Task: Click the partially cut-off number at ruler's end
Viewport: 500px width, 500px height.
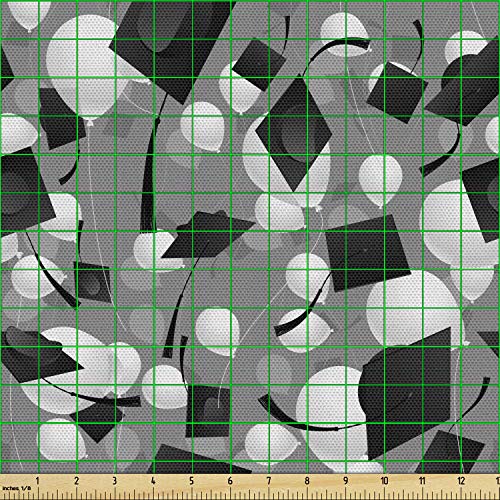Action: click(x=498, y=481)
